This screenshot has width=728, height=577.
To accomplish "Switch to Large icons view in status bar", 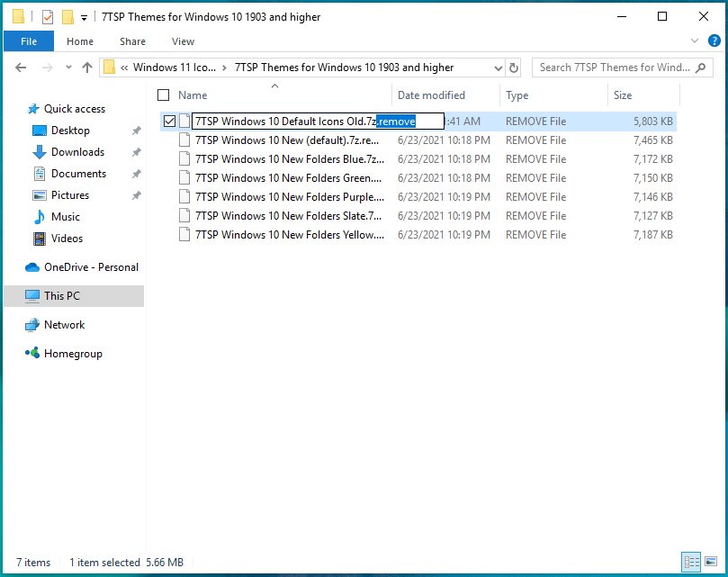I will (x=711, y=563).
